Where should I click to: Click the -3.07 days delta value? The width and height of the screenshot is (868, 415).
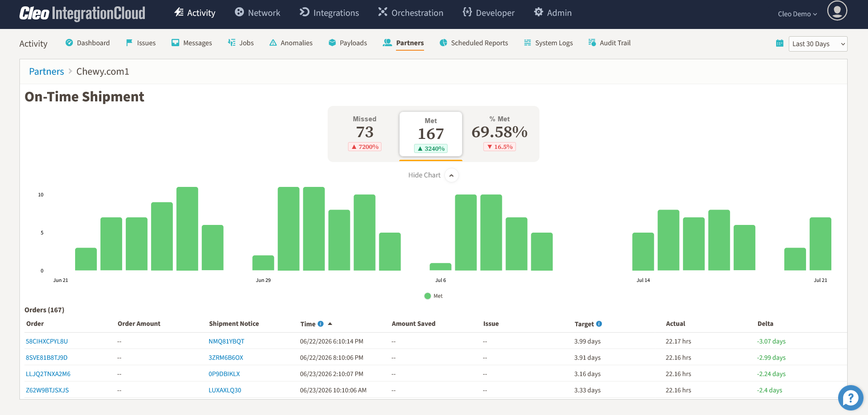click(x=771, y=341)
